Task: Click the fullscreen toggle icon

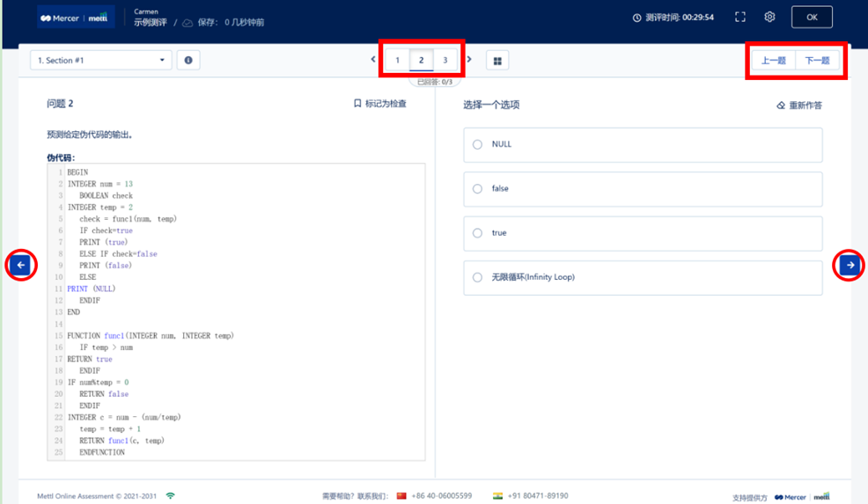Action: click(x=740, y=17)
